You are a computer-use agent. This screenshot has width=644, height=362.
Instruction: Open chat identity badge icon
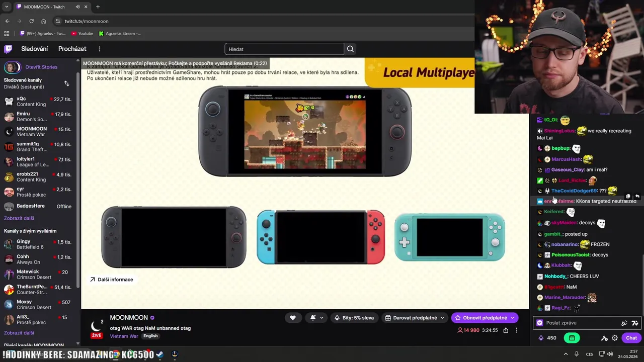540,323
